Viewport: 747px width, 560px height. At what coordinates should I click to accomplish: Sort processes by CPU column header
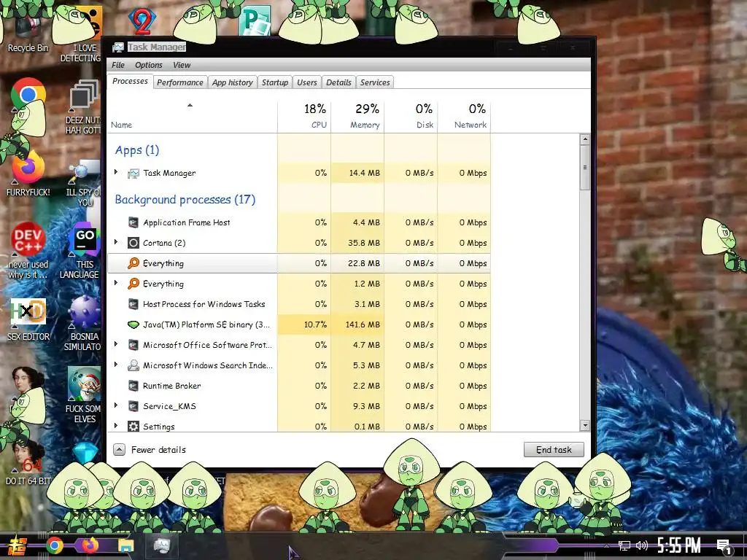click(x=304, y=117)
